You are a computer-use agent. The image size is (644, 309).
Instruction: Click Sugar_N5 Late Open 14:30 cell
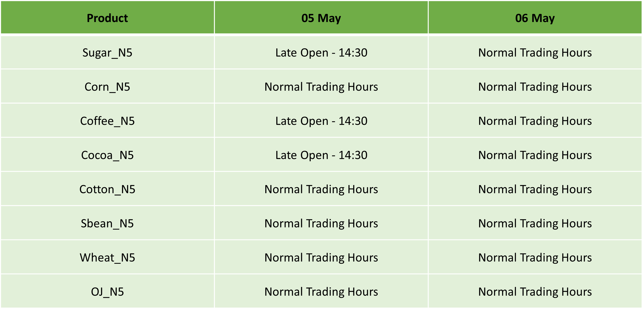(321, 52)
